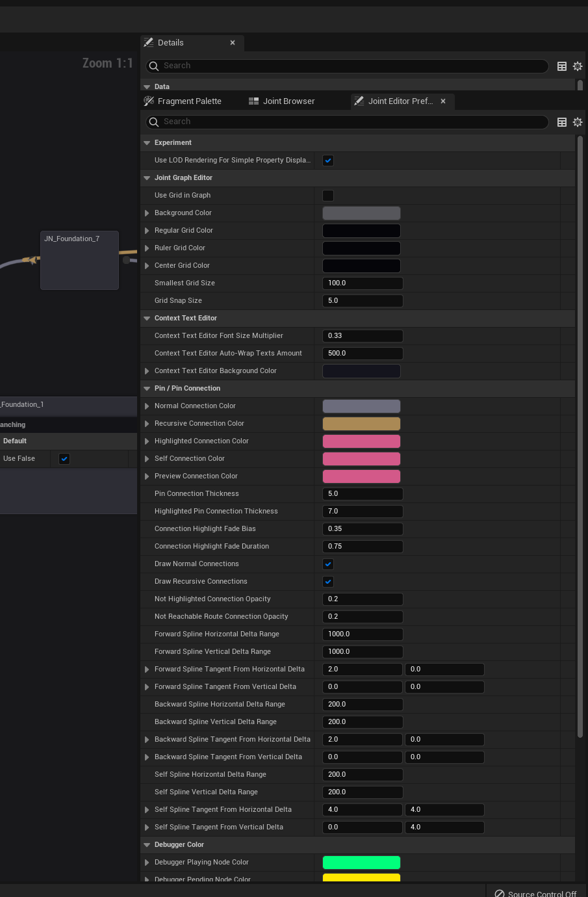Click the Joint Browser tab icon

point(253,101)
